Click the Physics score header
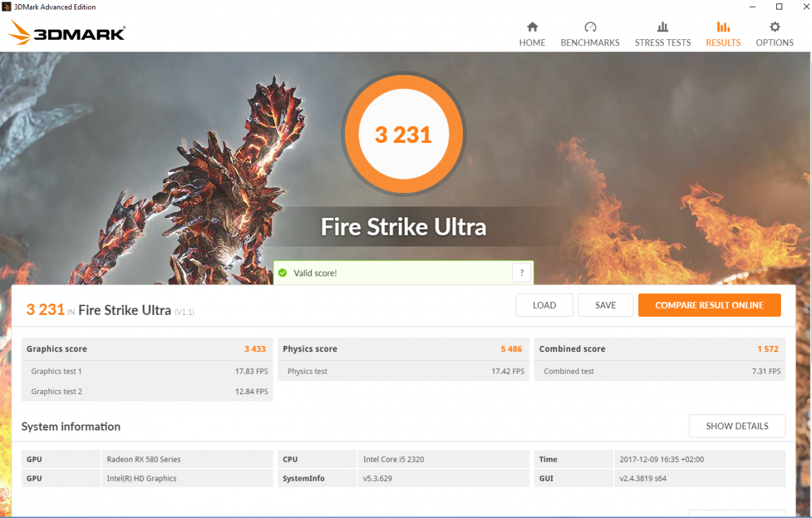 403,349
